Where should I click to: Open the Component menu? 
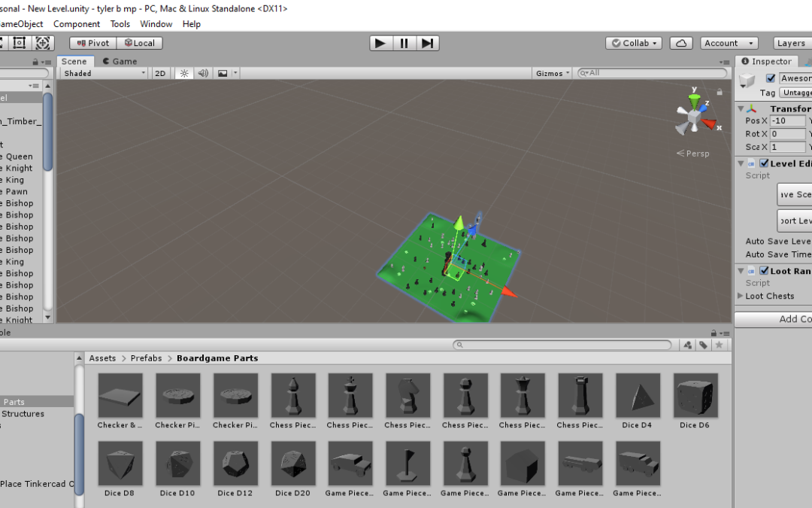[77, 24]
